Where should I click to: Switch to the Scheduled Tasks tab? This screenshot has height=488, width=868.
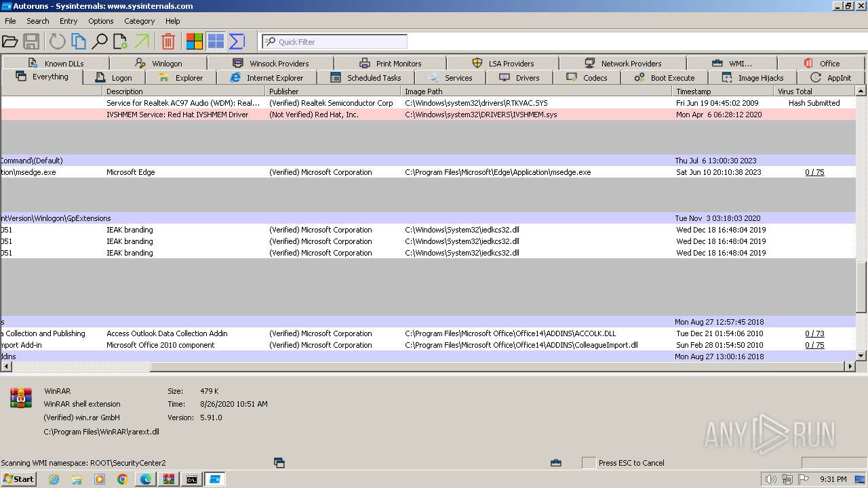(366, 78)
